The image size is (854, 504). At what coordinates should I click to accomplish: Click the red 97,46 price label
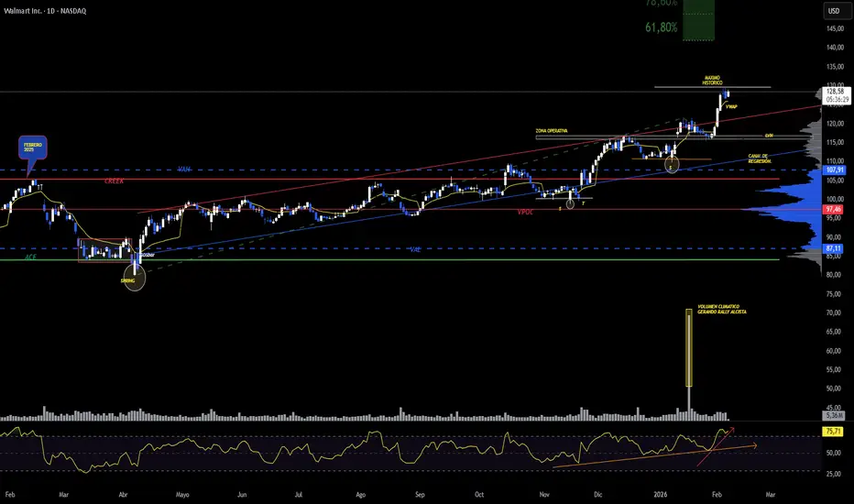tap(834, 209)
